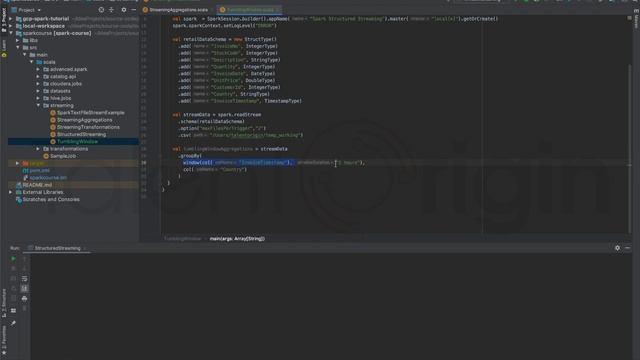
Task: Open the Project view dropdown
Action: coord(27,10)
